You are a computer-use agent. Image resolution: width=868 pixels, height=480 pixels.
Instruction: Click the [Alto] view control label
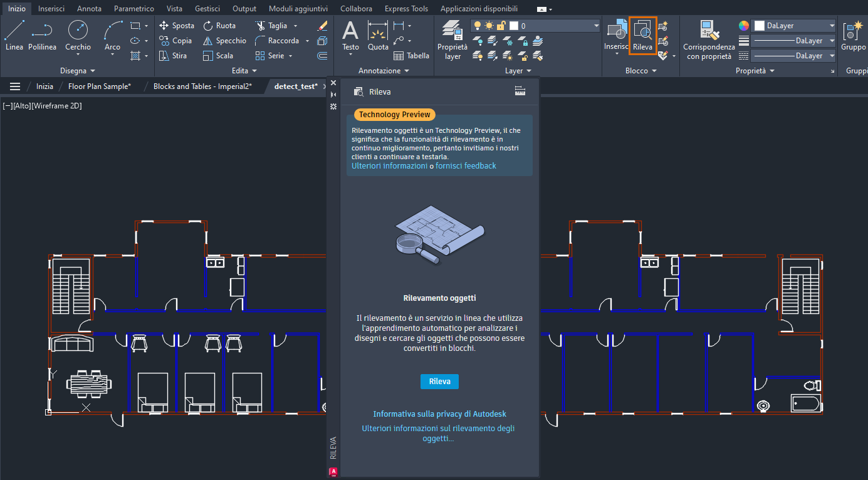(21, 106)
